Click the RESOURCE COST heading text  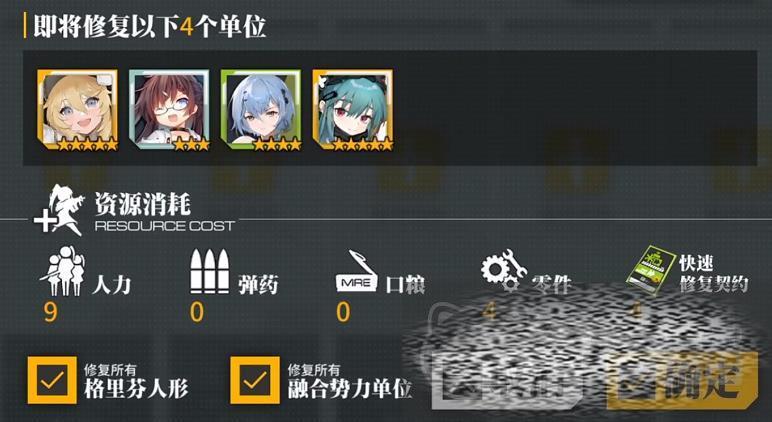pos(164,226)
